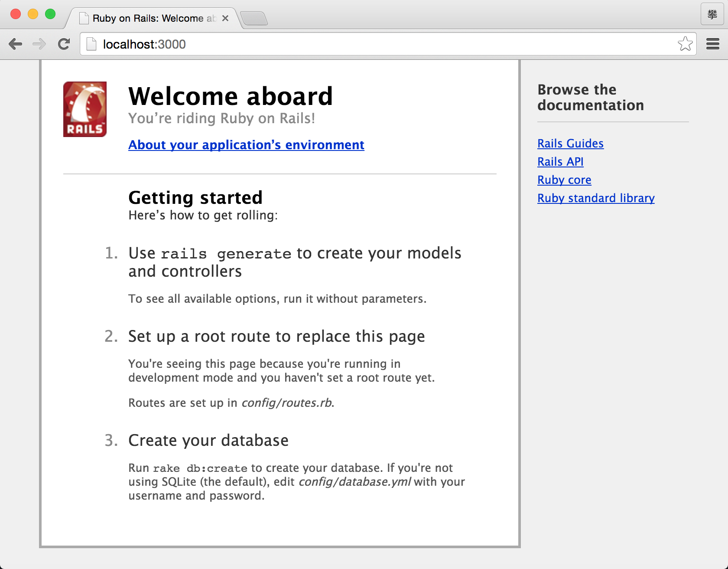Screen dimensions: 728x569
Task: Close the browser window with red button
Action: (x=16, y=14)
